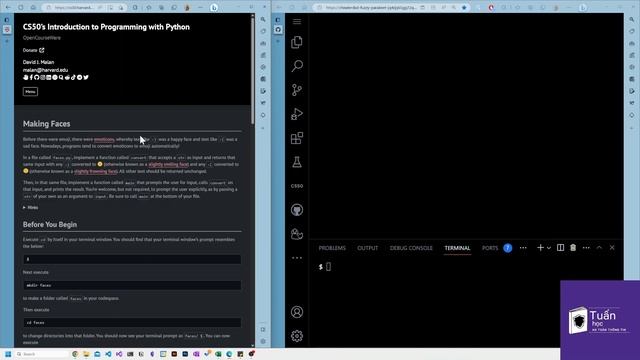Click the 'mkdir faces' code block
Viewport: 640px width, 360px height.
pos(132,285)
